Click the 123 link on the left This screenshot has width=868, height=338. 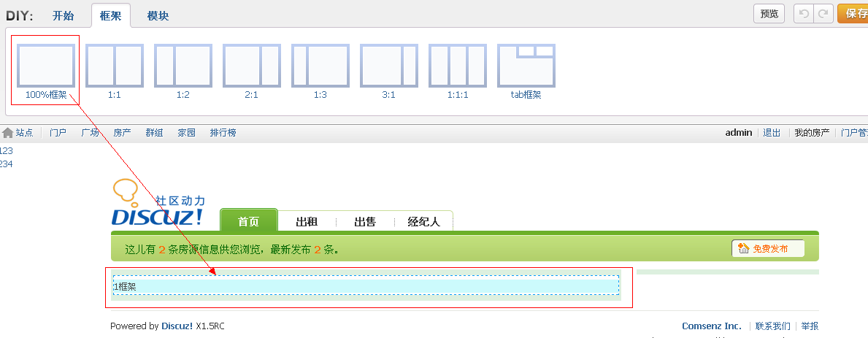coord(6,150)
